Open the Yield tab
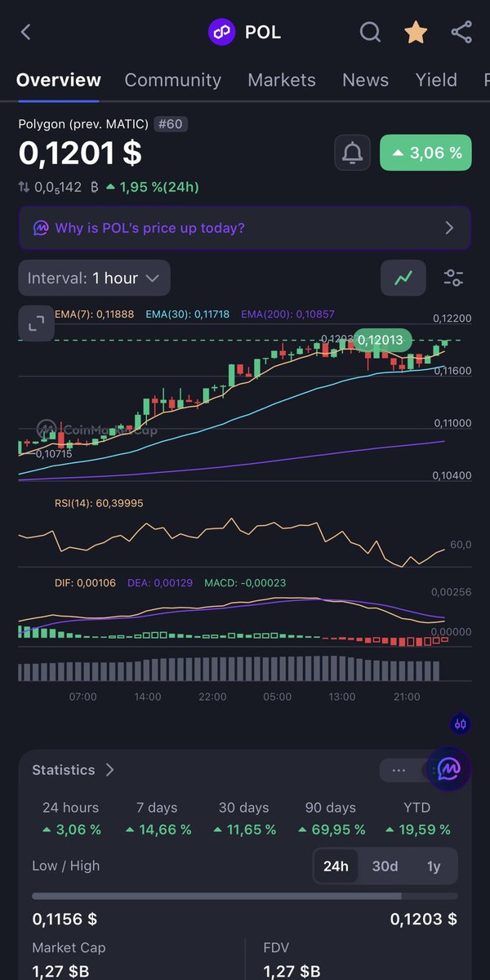Viewport: 490px width, 980px height. tap(436, 80)
